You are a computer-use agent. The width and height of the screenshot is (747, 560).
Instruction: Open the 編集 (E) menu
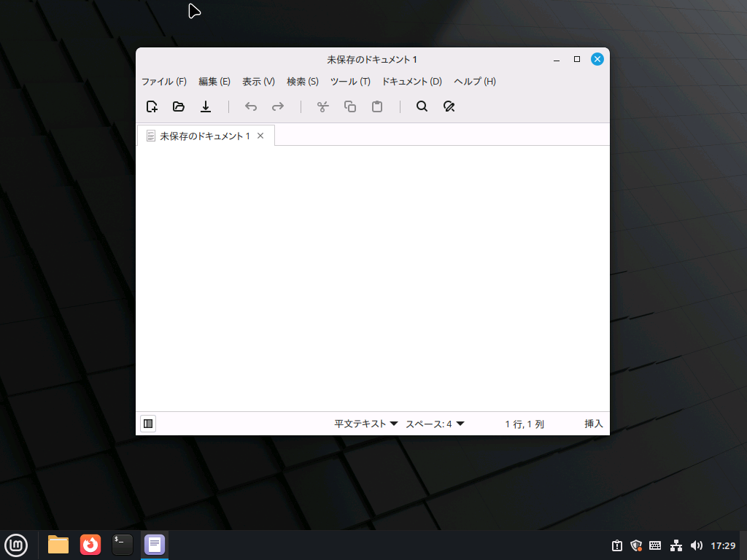[214, 82]
